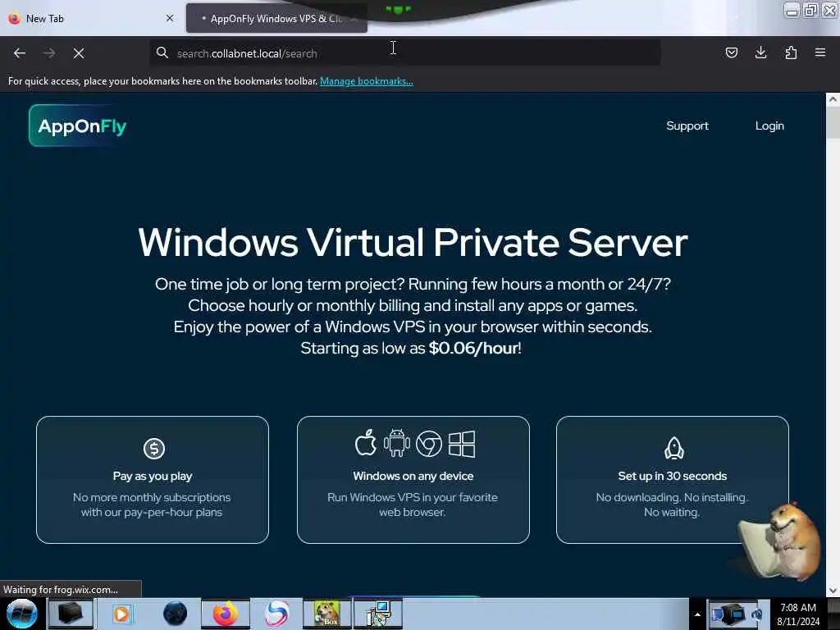Open the Support navigation link
The height and width of the screenshot is (630, 840).
[687, 126]
